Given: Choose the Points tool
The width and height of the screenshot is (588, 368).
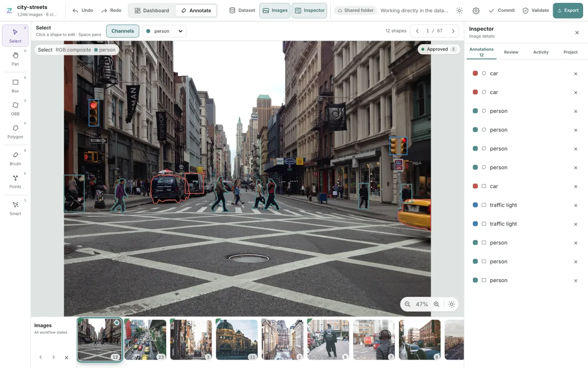Looking at the screenshot, I should coord(15,181).
